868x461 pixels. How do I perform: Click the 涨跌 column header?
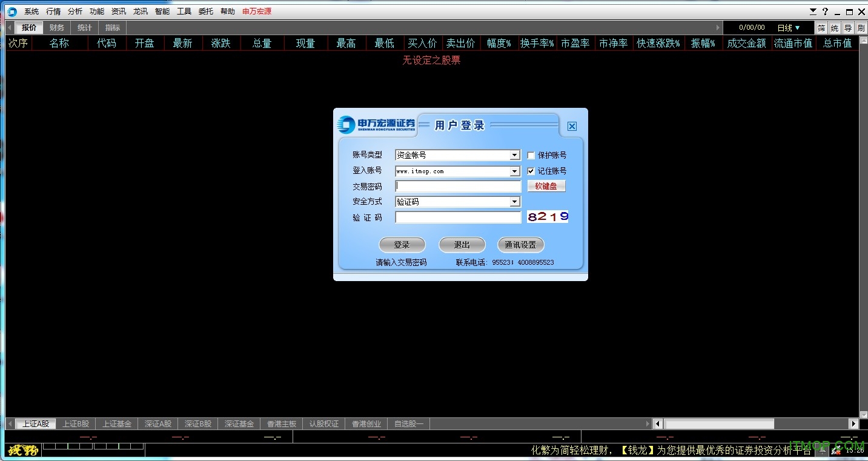click(x=221, y=43)
